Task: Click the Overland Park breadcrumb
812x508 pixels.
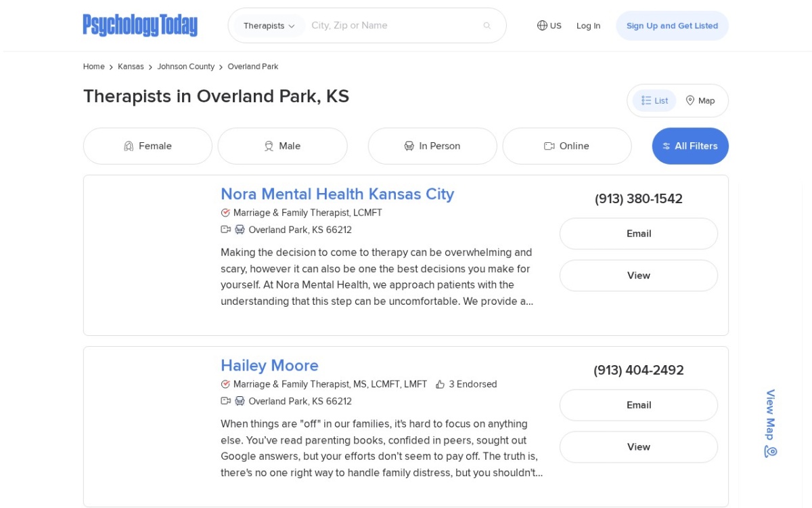Action: point(253,66)
